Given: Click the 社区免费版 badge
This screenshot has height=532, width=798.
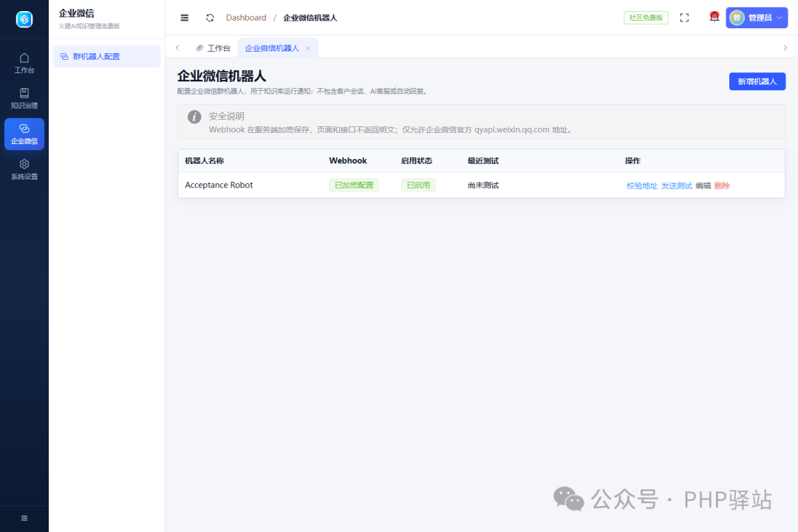Looking at the screenshot, I should (x=646, y=18).
